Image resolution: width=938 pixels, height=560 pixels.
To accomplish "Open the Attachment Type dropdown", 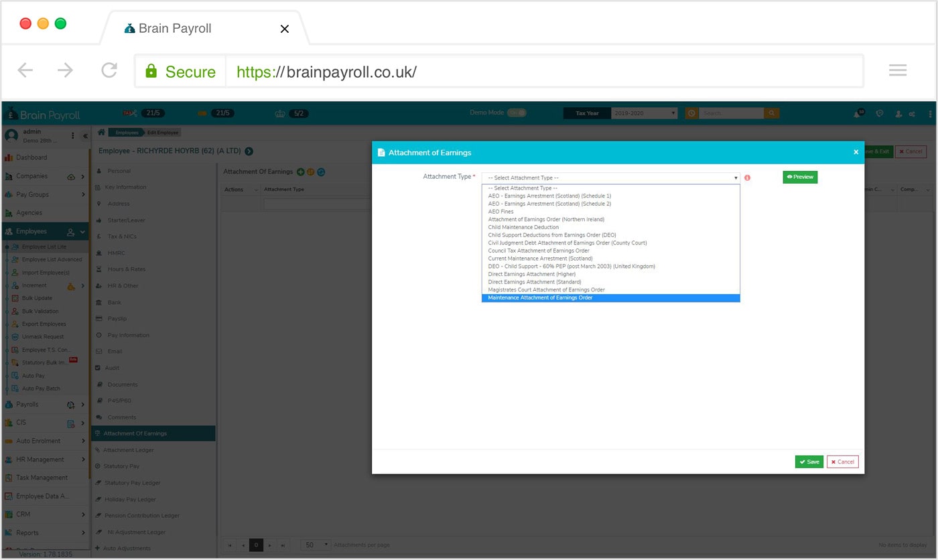I will (x=610, y=178).
